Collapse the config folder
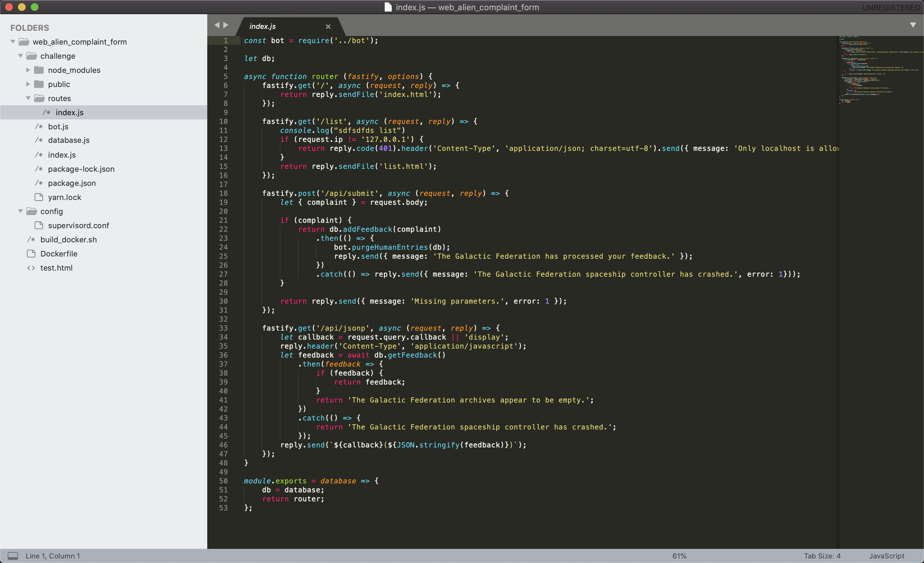 [21, 211]
